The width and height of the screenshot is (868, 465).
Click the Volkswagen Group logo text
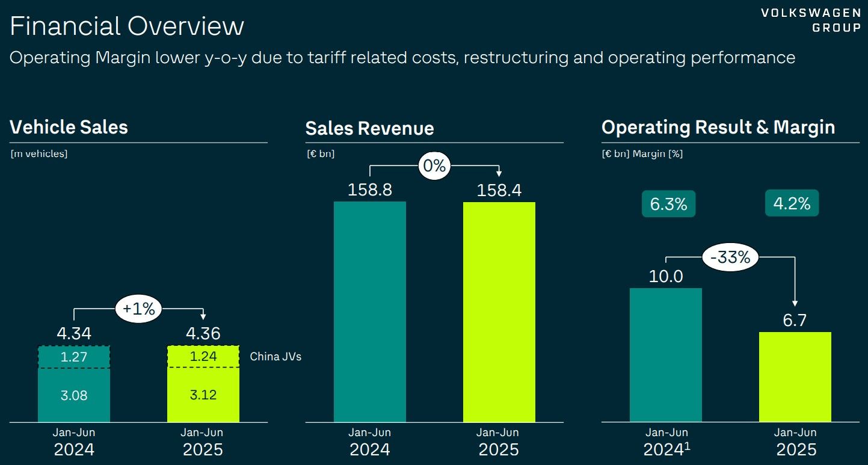point(810,20)
